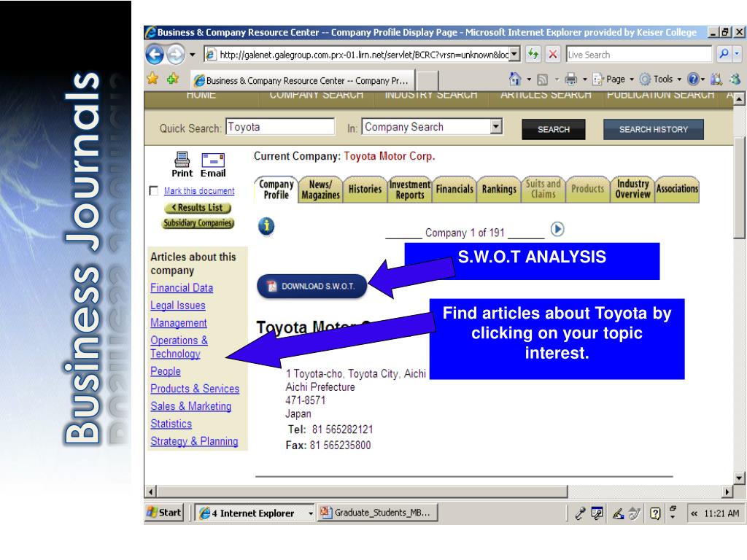Click the Subsidiary Companies button
This screenshot has width=747, height=560.
(198, 223)
